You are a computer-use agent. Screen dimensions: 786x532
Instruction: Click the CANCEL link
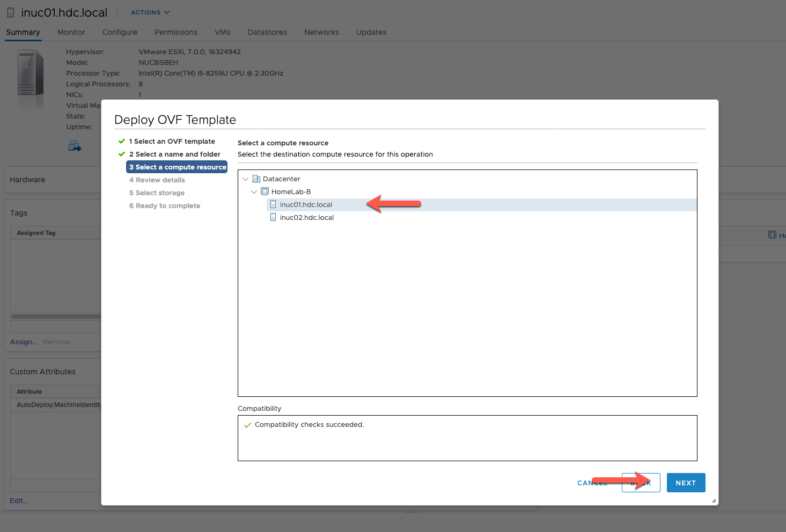coord(592,483)
